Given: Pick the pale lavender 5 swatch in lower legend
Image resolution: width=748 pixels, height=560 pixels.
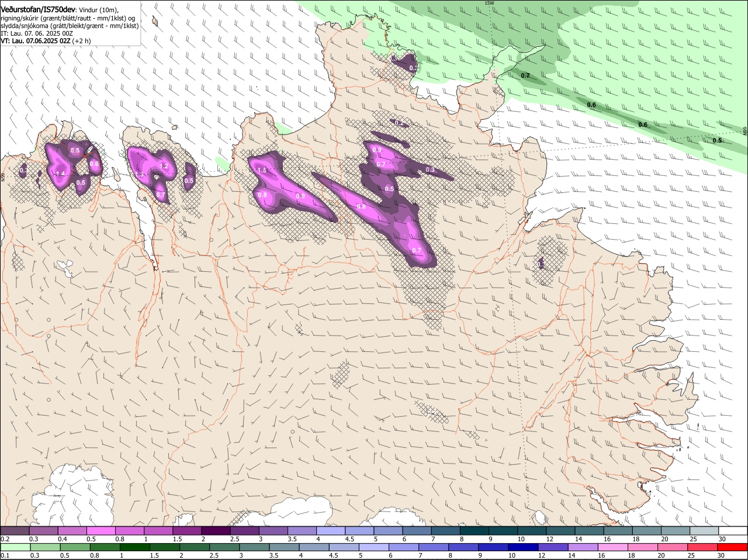Looking at the screenshot, I should (x=373, y=547).
